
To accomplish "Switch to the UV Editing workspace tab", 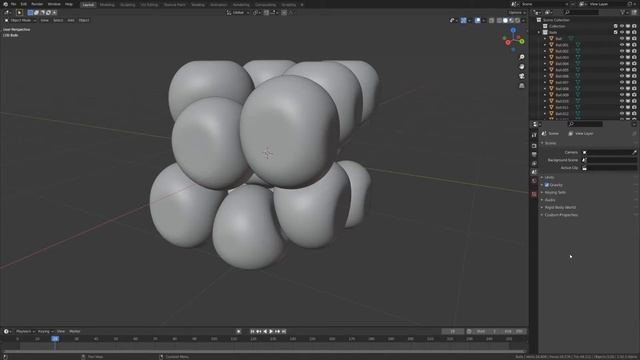I will tap(149, 4).
